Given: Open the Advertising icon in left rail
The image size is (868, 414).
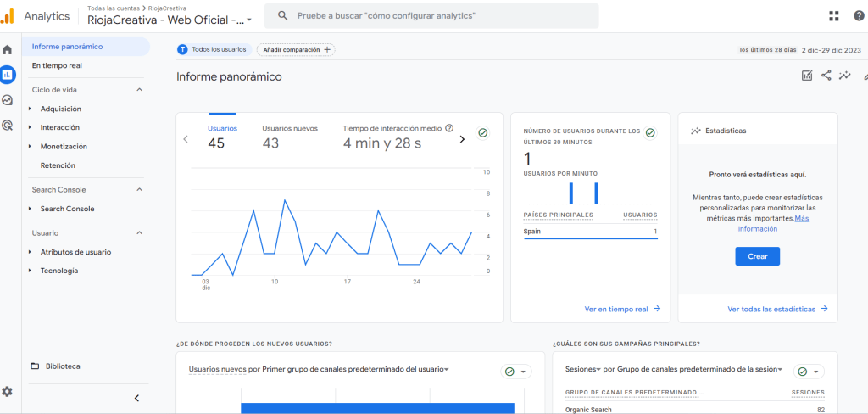Looking at the screenshot, I should [x=7, y=126].
